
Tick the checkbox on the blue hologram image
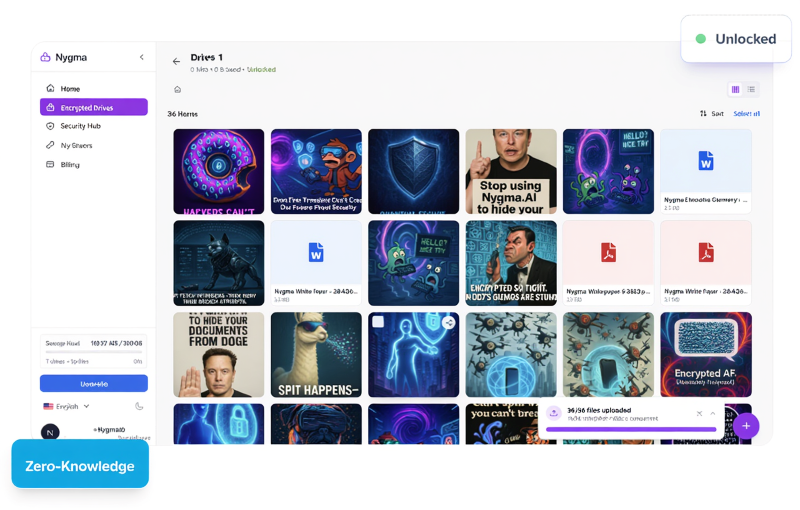click(378, 322)
